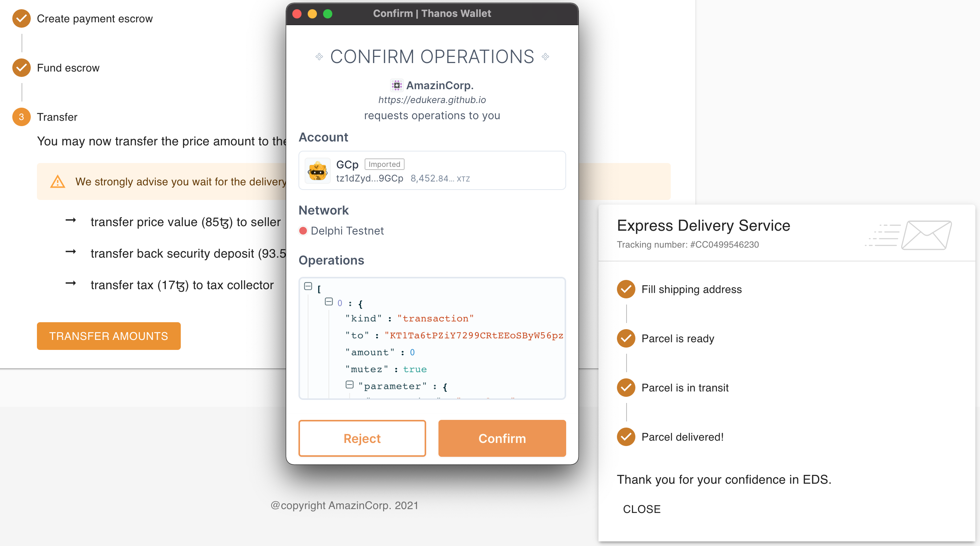Viewport: 980px width, 546px height.
Task: Click the Fund escrow step checkmark
Action: (x=22, y=68)
